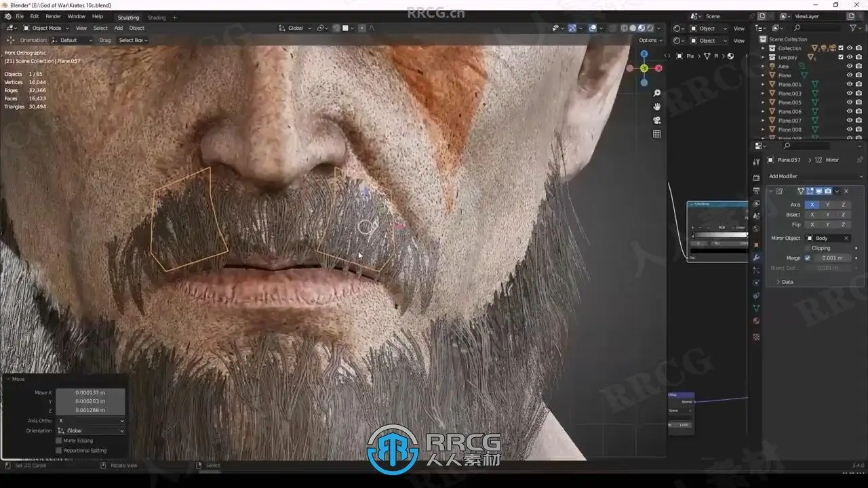Open the Object Constraints properties tab icon

tap(757, 296)
